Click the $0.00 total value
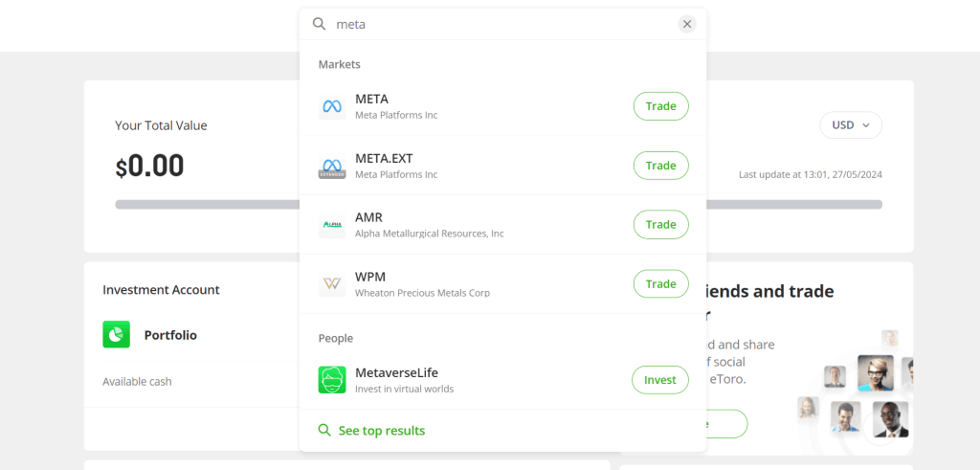The image size is (980, 470). click(149, 167)
